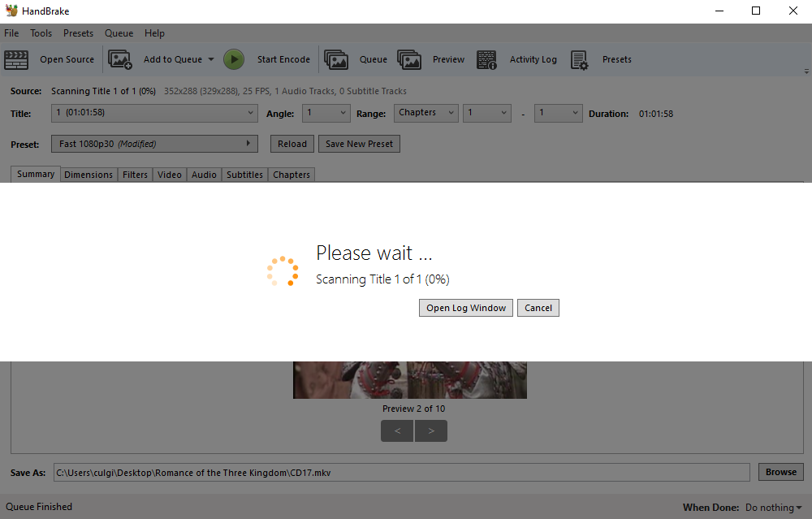
Task: Show the next preview image
Action: (x=431, y=430)
